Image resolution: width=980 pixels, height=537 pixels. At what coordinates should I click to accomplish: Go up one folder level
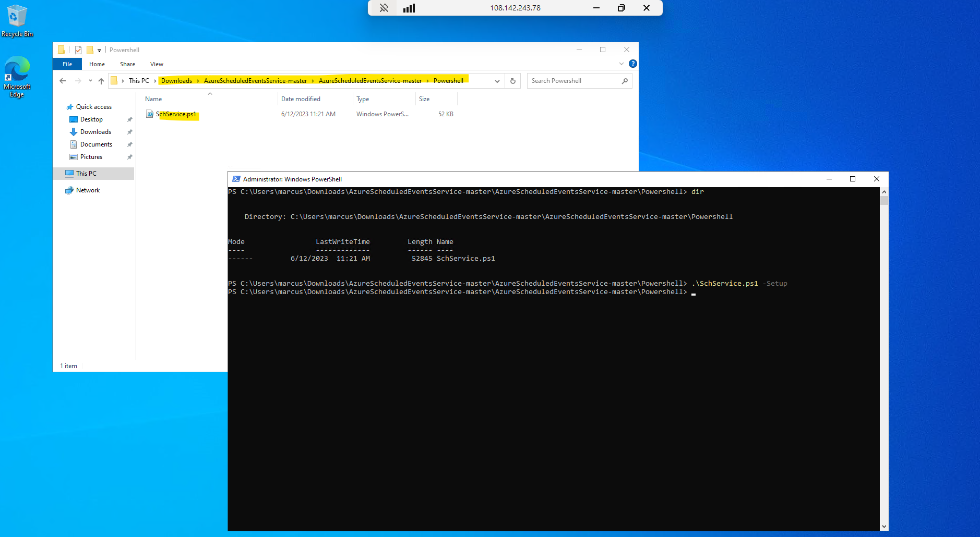click(101, 81)
